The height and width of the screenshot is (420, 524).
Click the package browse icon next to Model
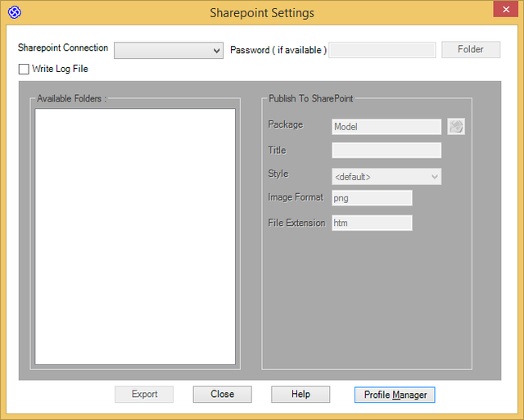456,127
